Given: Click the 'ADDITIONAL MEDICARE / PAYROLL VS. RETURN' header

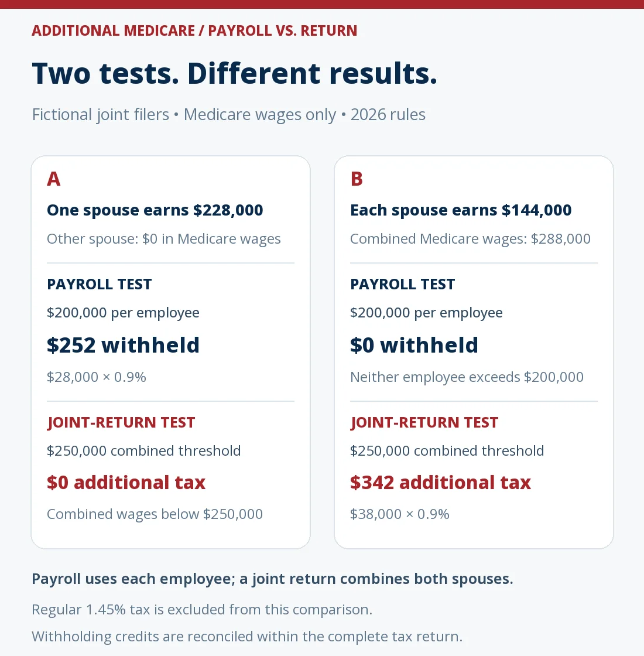Looking at the screenshot, I should (194, 30).
